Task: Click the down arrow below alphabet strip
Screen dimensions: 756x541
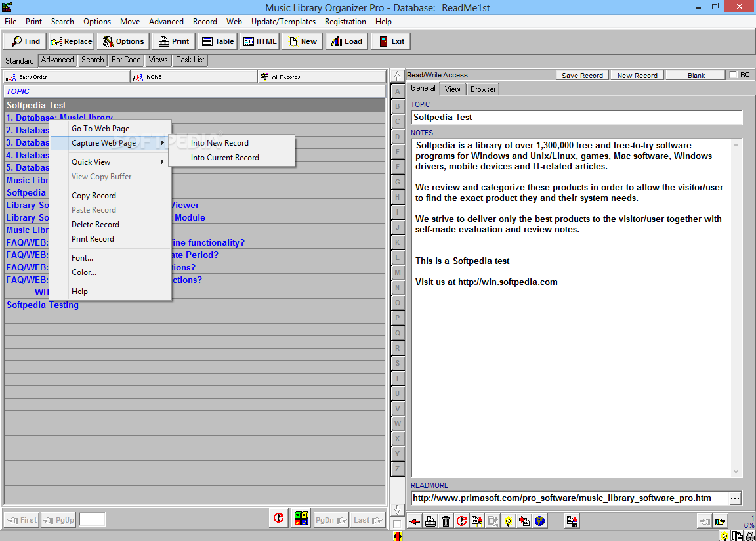Action: pyautogui.click(x=397, y=510)
